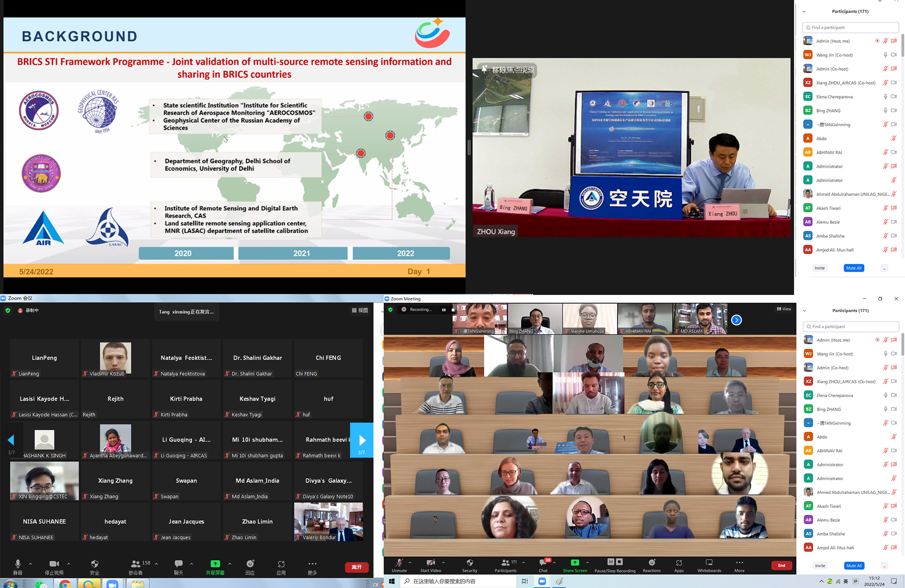Image resolution: width=905 pixels, height=588 pixels.
Task: Toggle Start Video in Zoom Meeting toolbar
Action: click(430, 564)
